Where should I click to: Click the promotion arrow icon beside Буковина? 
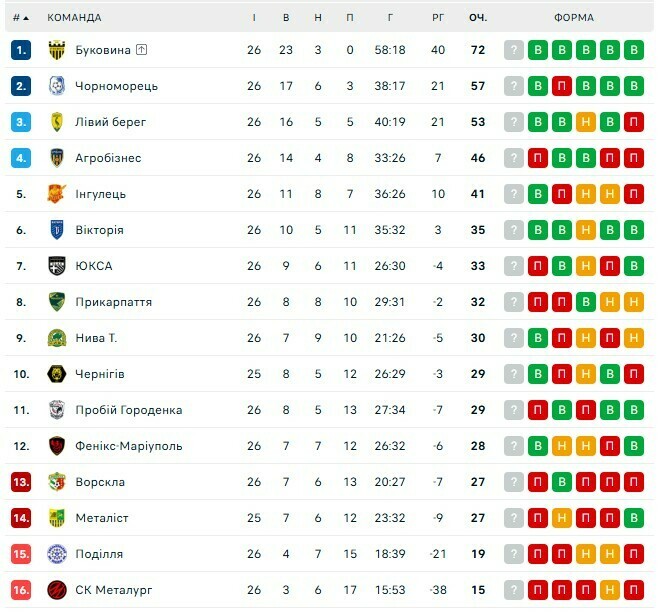click(x=142, y=50)
